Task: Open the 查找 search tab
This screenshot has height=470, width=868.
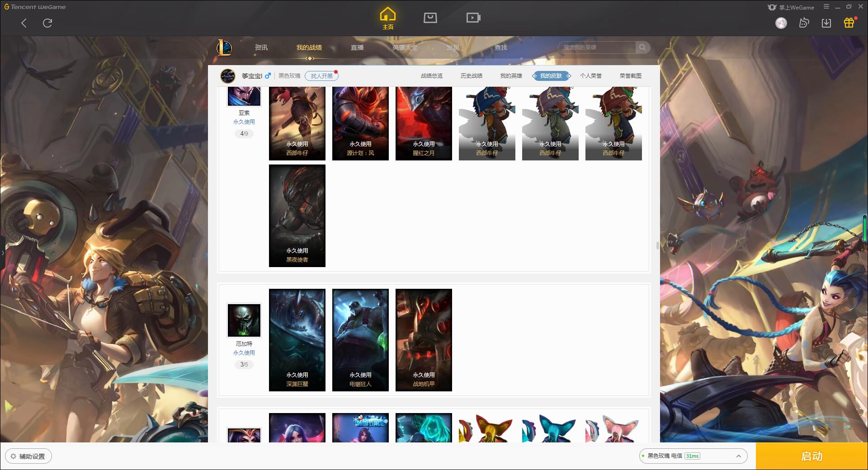Action: [x=501, y=47]
